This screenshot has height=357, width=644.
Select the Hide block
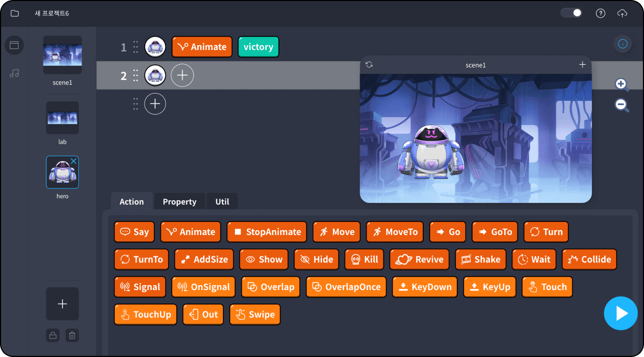317,260
